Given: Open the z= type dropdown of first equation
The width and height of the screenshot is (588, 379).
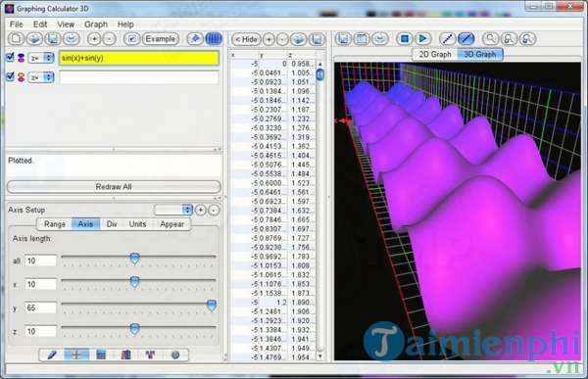Looking at the screenshot, I should point(41,58).
